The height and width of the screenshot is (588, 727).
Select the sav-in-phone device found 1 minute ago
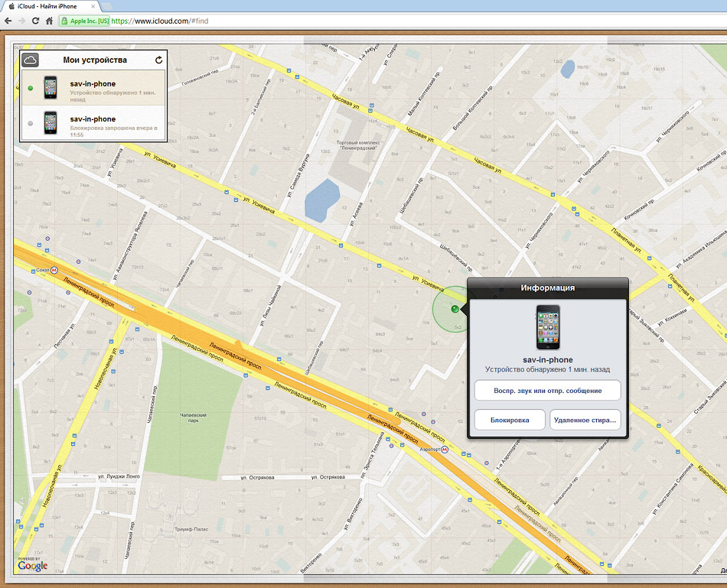click(x=93, y=88)
